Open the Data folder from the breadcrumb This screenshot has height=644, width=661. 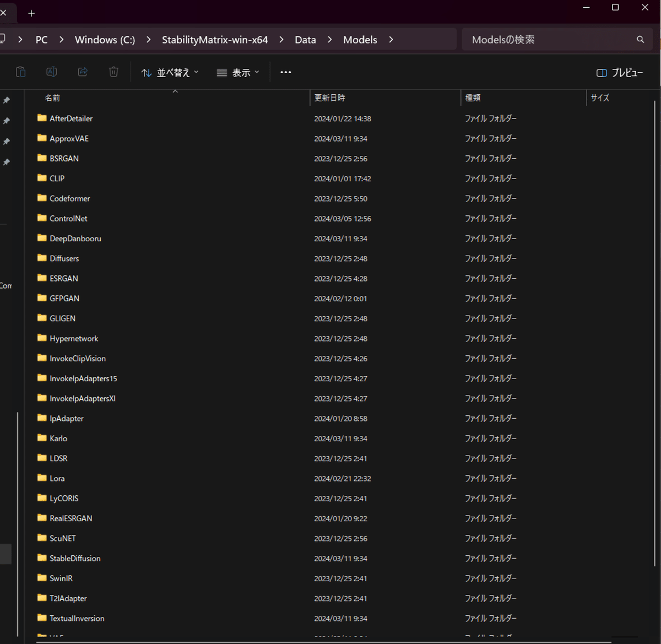click(x=305, y=39)
